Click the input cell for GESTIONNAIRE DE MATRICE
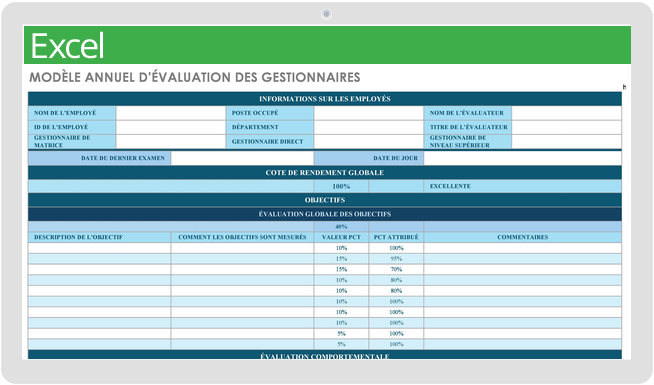Image resolution: width=654 pixels, height=385 pixels. tap(171, 141)
